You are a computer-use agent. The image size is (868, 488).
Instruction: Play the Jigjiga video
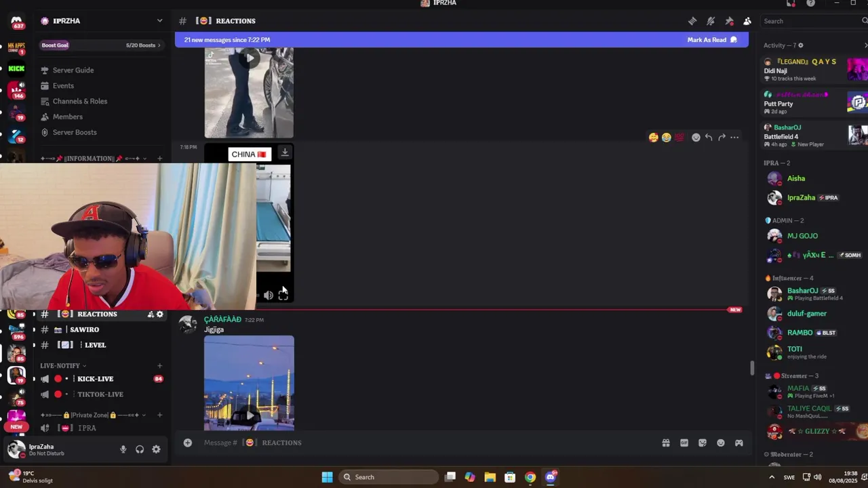point(249,415)
